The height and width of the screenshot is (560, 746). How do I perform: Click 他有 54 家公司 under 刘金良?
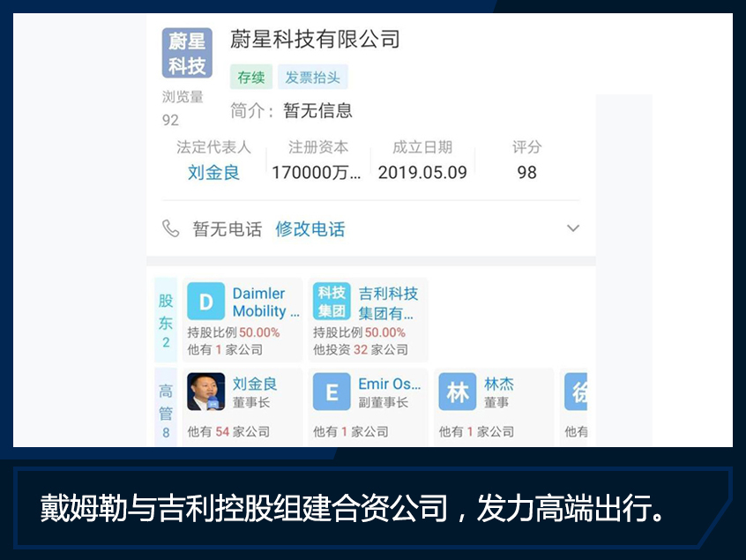(228, 431)
